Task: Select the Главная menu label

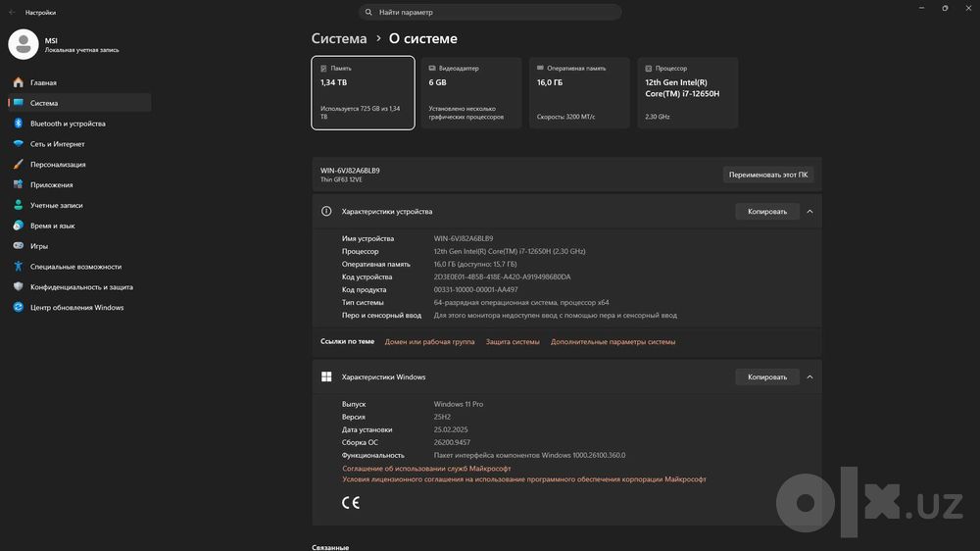Action: point(43,82)
